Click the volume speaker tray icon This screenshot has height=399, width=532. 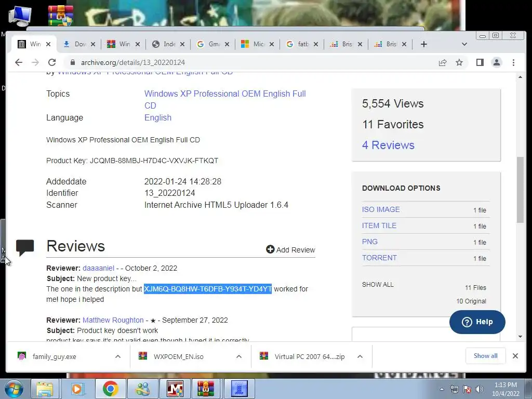point(480,389)
